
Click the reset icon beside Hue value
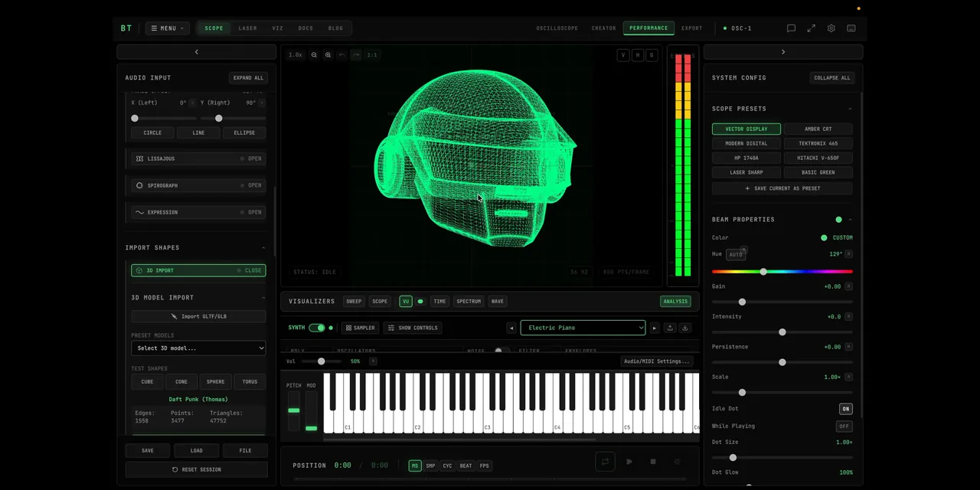[848, 254]
